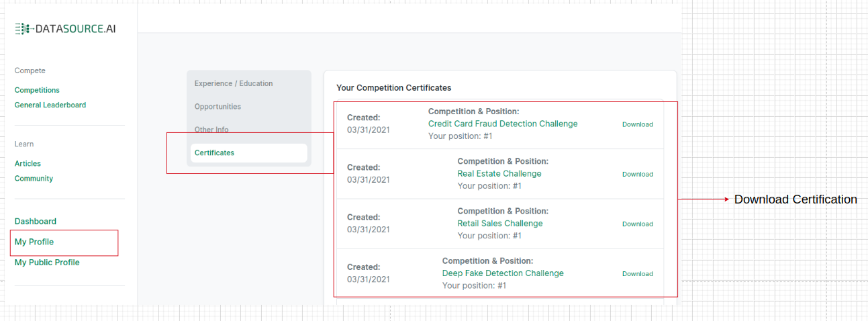Select My Profile in sidebar

(x=34, y=242)
